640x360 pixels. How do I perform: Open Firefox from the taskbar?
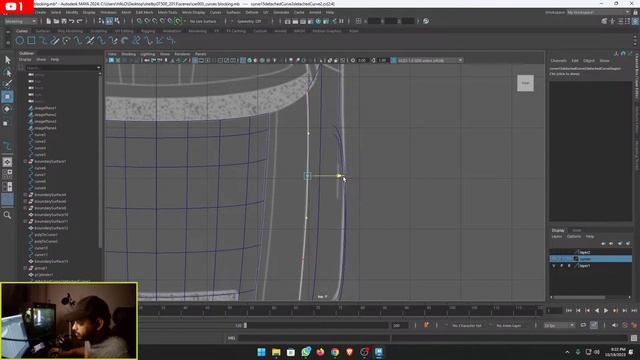[x=320, y=352]
